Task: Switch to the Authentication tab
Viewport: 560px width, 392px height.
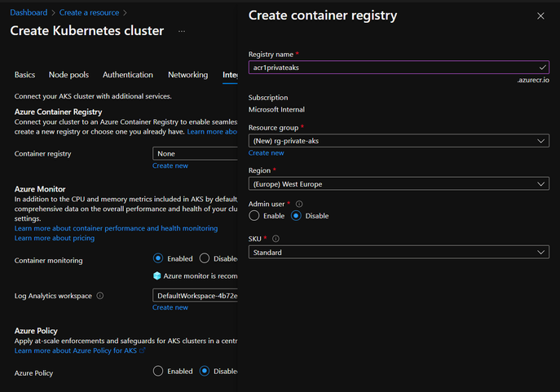Action: 128,75
